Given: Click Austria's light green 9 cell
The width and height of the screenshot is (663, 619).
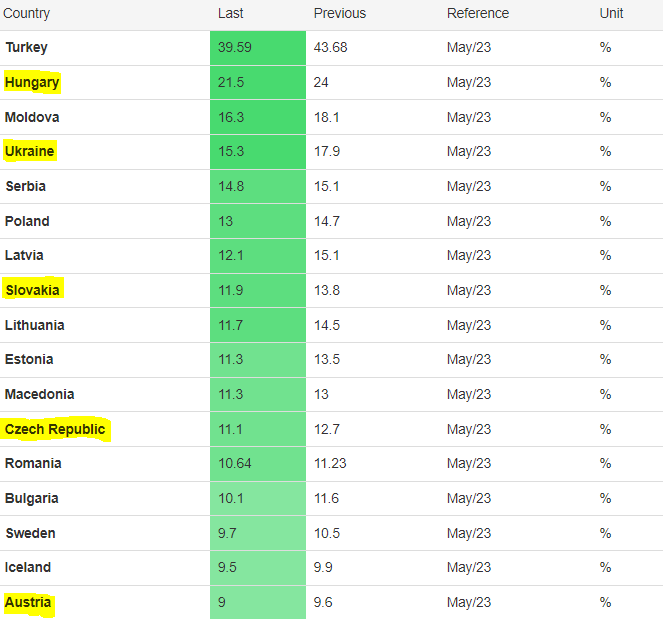Looking at the screenshot, I should click(257, 602).
